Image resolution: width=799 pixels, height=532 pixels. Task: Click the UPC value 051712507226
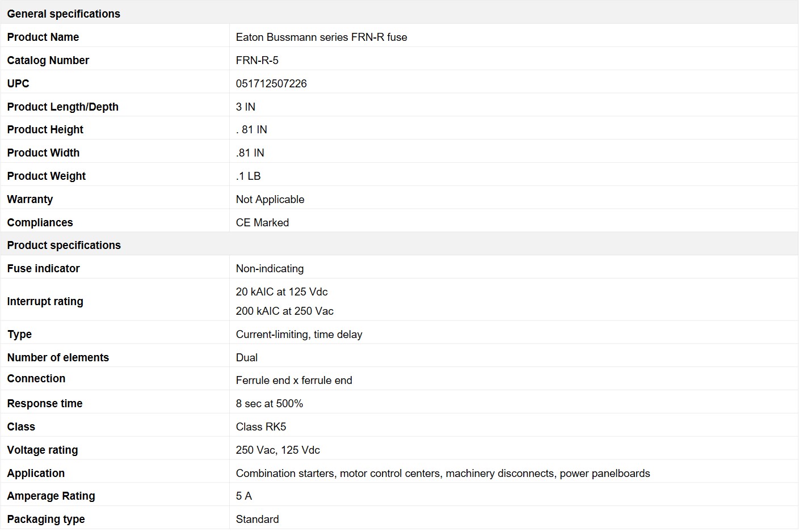[x=271, y=83]
